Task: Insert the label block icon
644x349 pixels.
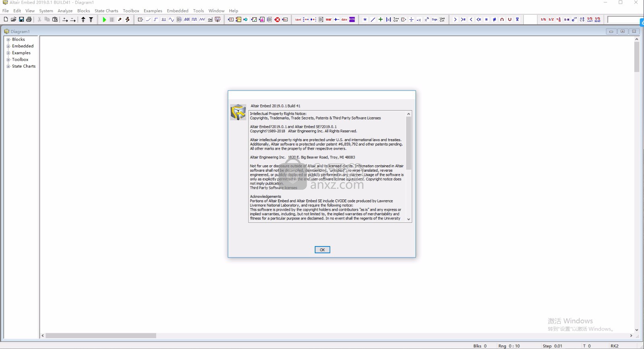Action: tap(298, 19)
